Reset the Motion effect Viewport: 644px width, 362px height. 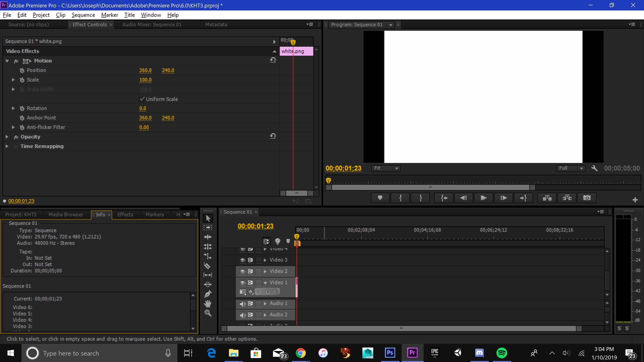[273, 60]
